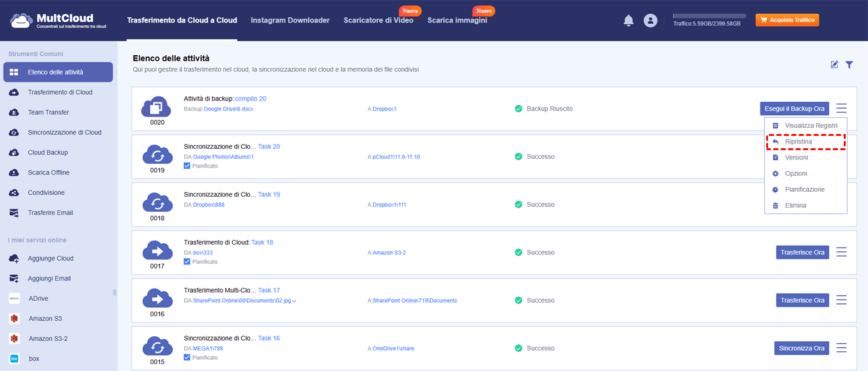Click the traffic usage progress bar
Screen dimensions: 868x371
[710, 16]
